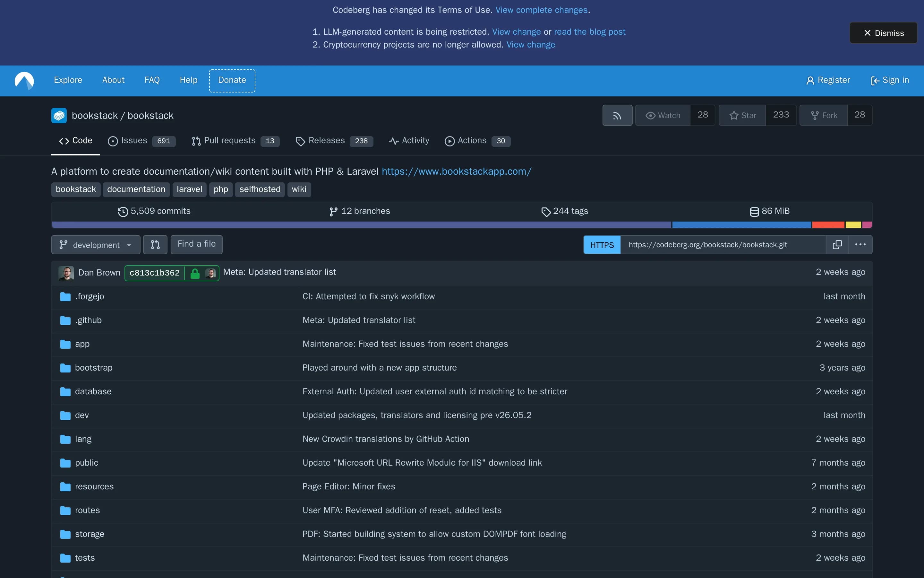This screenshot has width=924, height=578.
Task: Click the bookstack repository avatar icon
Action: [x=59, y=116]
